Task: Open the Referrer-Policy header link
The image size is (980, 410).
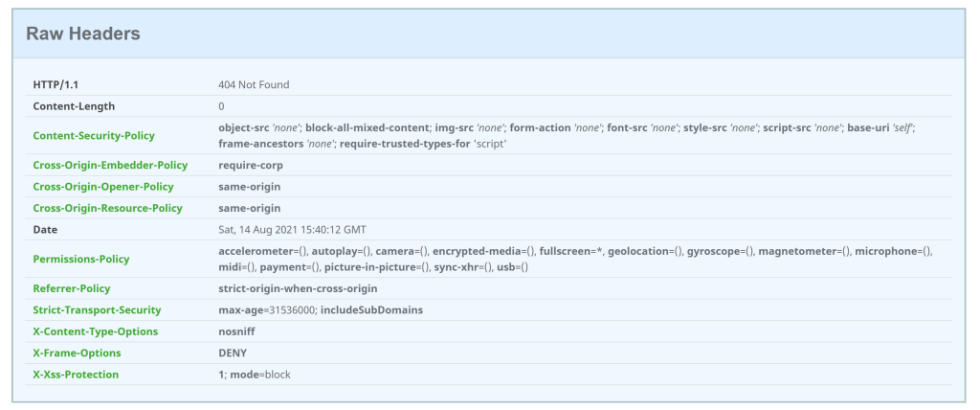Action: coord(72,288)
